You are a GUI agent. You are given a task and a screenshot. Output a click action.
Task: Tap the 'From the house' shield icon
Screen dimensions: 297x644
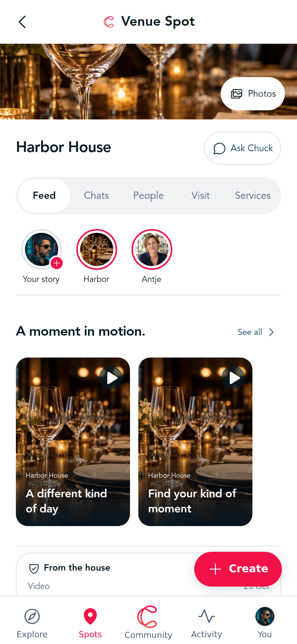(34, 568)
